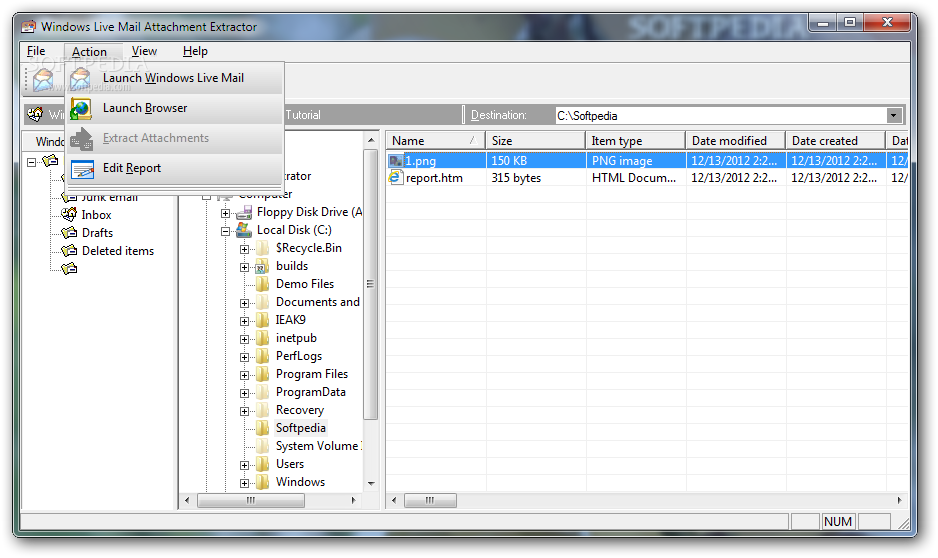
Task: Click the Destination path field C:\Softpedia
Action: click(x=721, y=115)
